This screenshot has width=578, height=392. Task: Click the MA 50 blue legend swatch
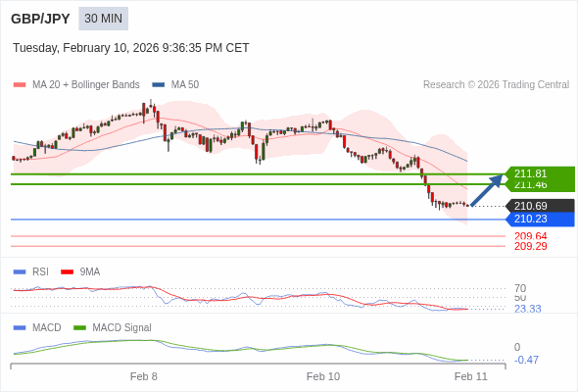[159, 85]
